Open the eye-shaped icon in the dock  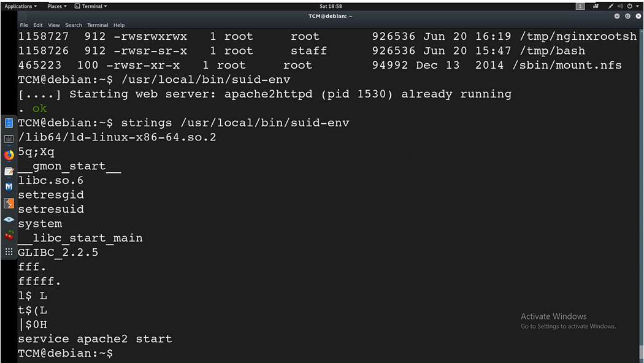pos(9,220)
